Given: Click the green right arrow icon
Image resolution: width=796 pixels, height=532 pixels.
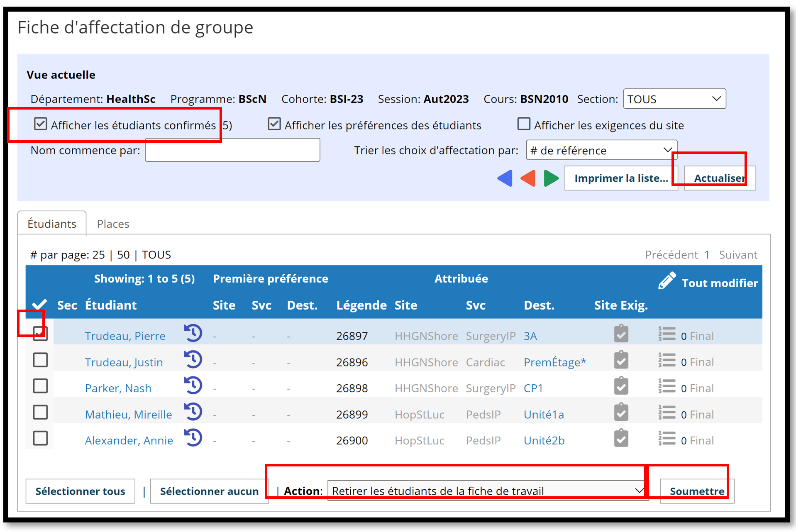Looking at the screenshot, I should pos(551,178).
